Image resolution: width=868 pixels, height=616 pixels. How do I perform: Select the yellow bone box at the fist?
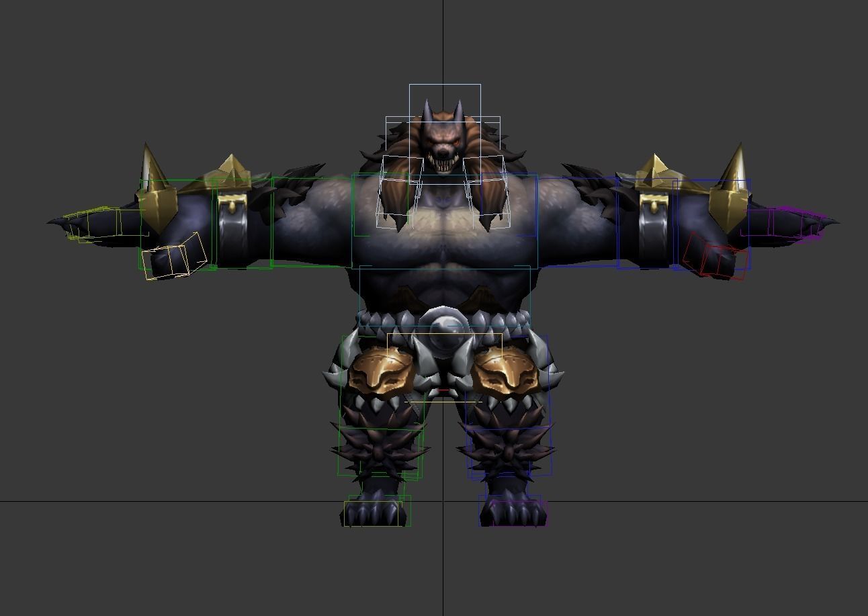[x=174, y=257]
